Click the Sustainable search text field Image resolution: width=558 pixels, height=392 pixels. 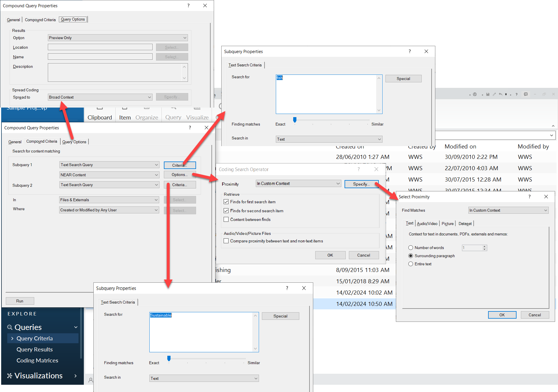pyautogui.click(x=204, y=332)
